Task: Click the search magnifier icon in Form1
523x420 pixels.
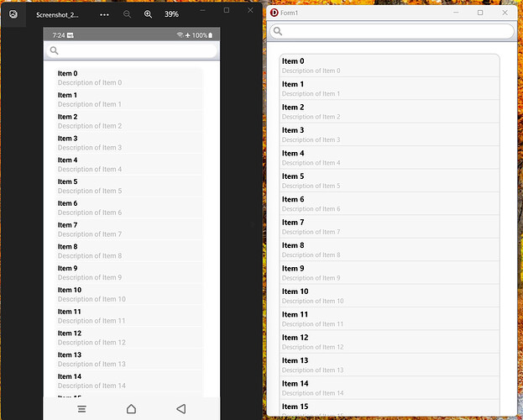Action: point(278,31)
